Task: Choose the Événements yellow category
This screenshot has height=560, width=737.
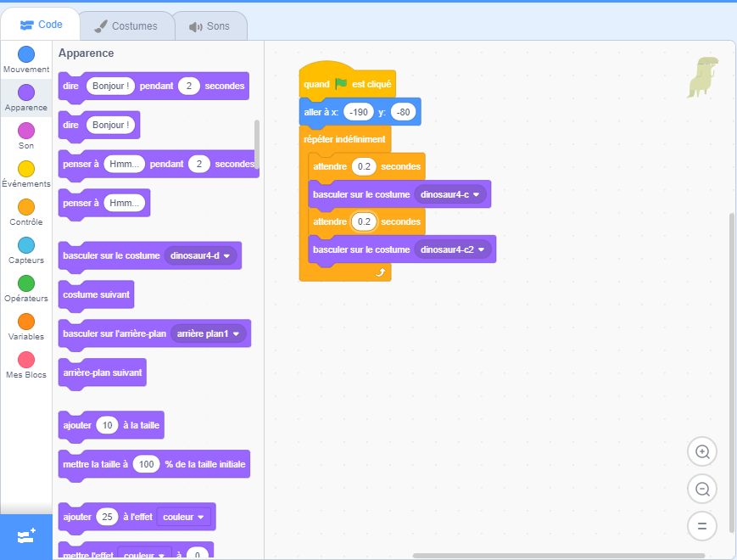Action: (26, 169)
